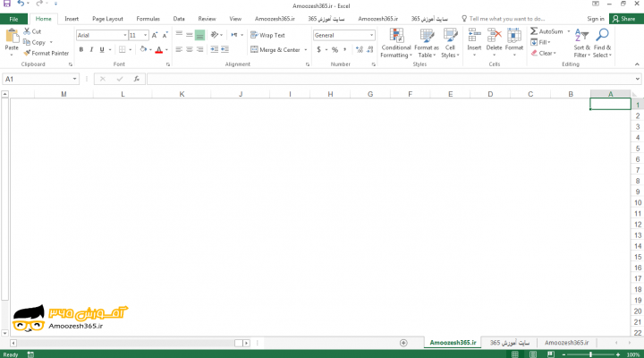Toggle Align Left horizontal alignment

point(179,49)
